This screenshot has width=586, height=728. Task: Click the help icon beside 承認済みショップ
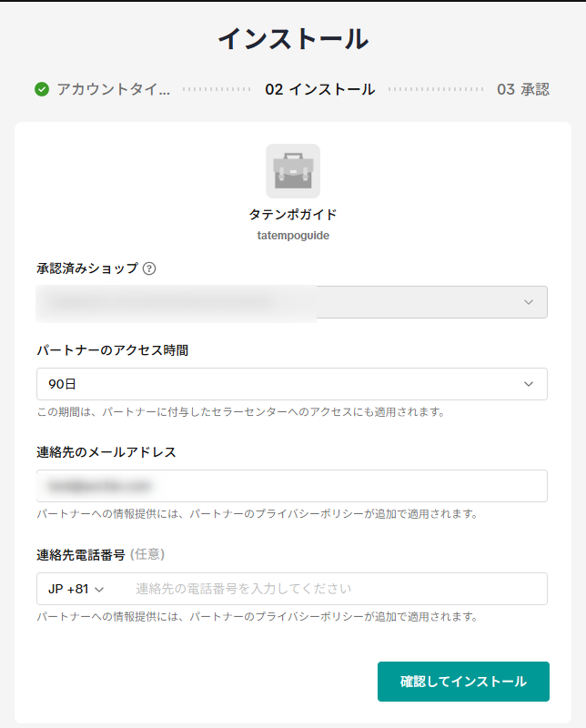coord(149,268)
